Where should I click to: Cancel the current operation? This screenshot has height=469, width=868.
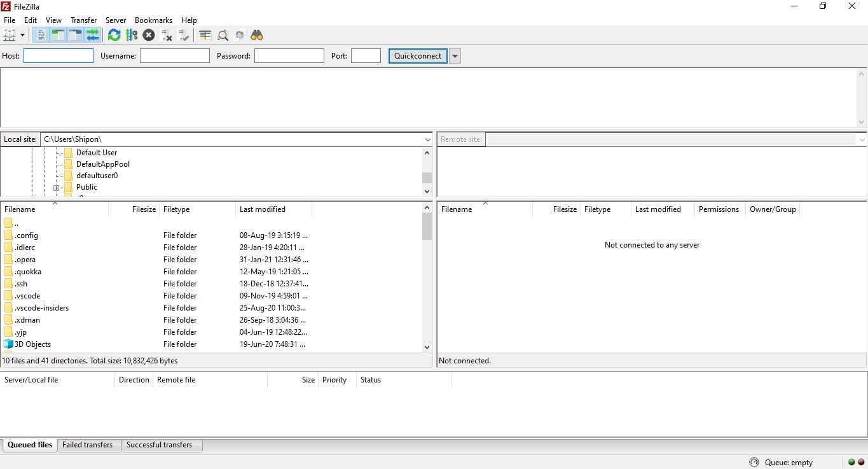coord(149,35)
